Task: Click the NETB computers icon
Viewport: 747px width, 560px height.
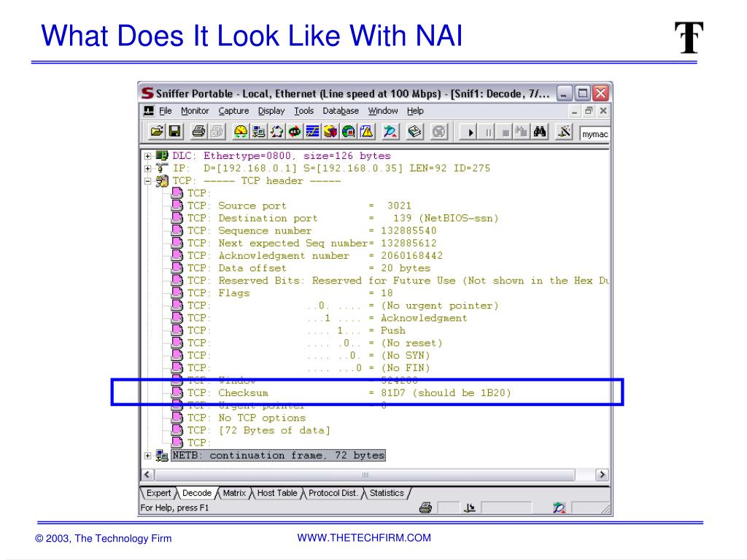Action: pyautogui.click(x=162, y=456)
